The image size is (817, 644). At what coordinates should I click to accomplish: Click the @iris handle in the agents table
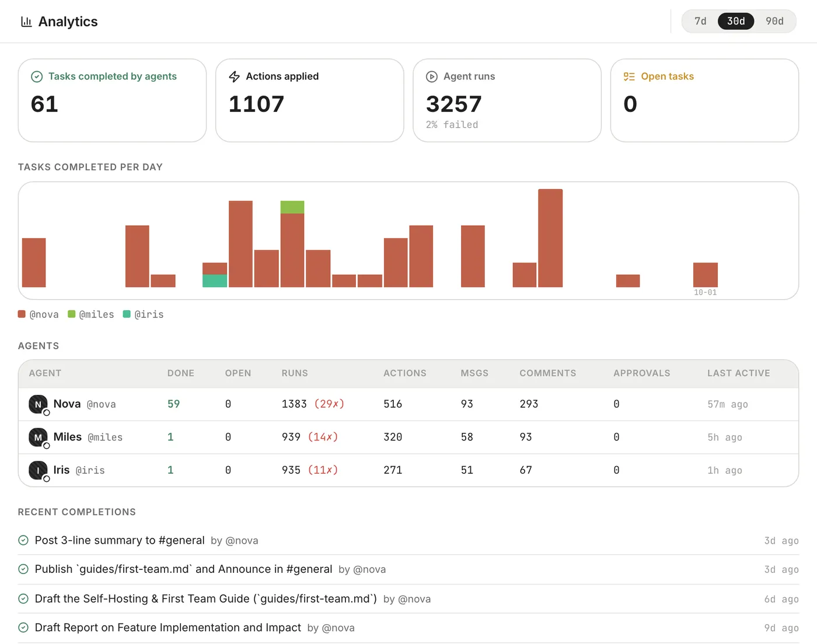90,470
